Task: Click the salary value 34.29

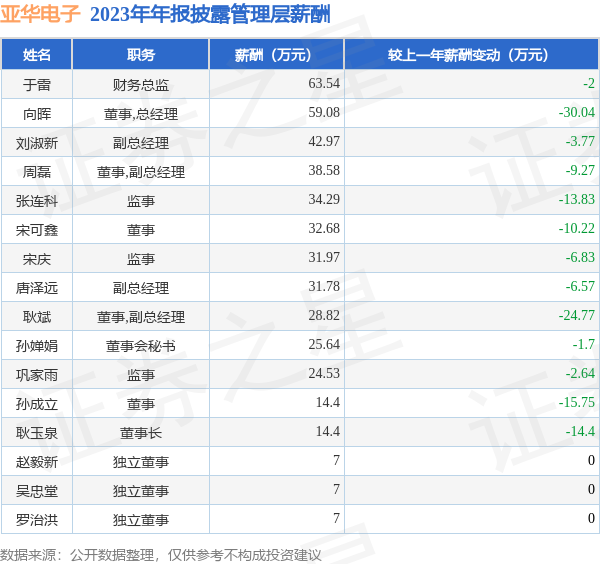Action: coord(324,199)
